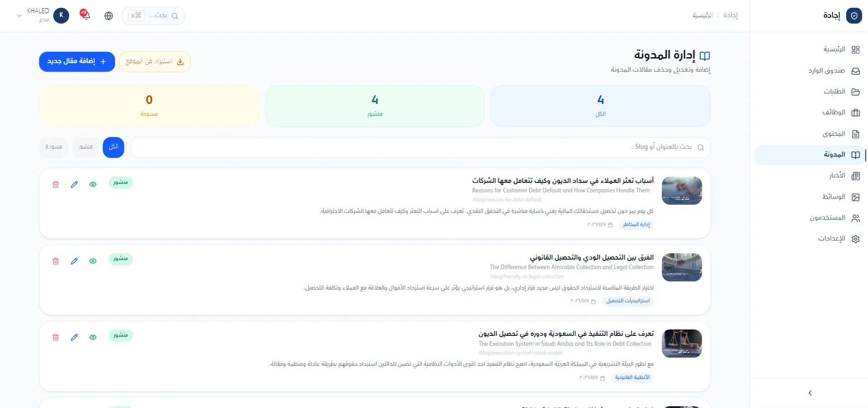Click the إدارة المدونة book icon heading

(705, 56)
